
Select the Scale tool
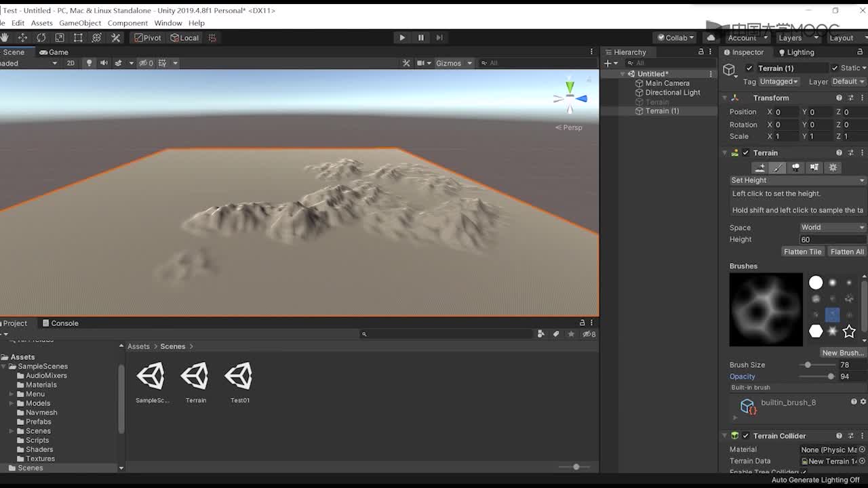tap(60, 38)
